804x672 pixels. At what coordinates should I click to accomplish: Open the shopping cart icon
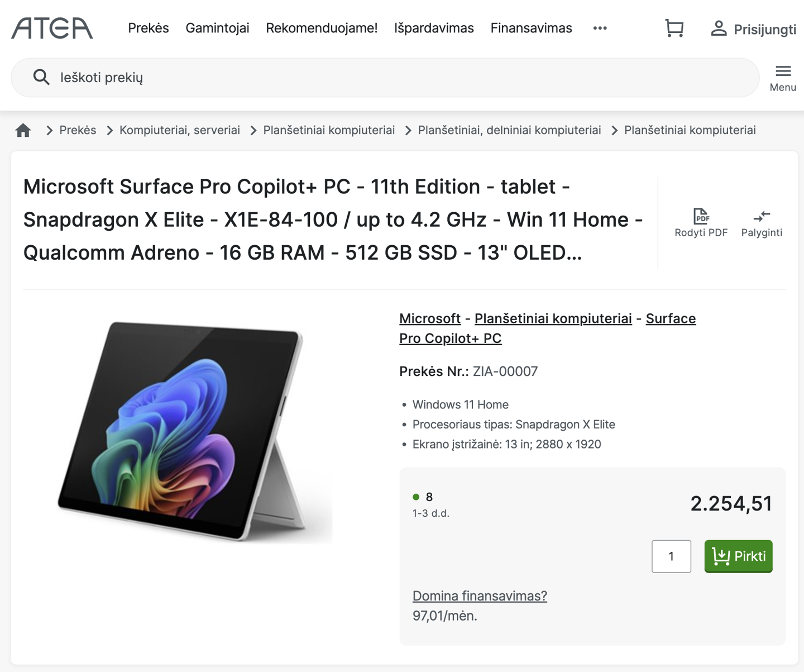(674, 28)
